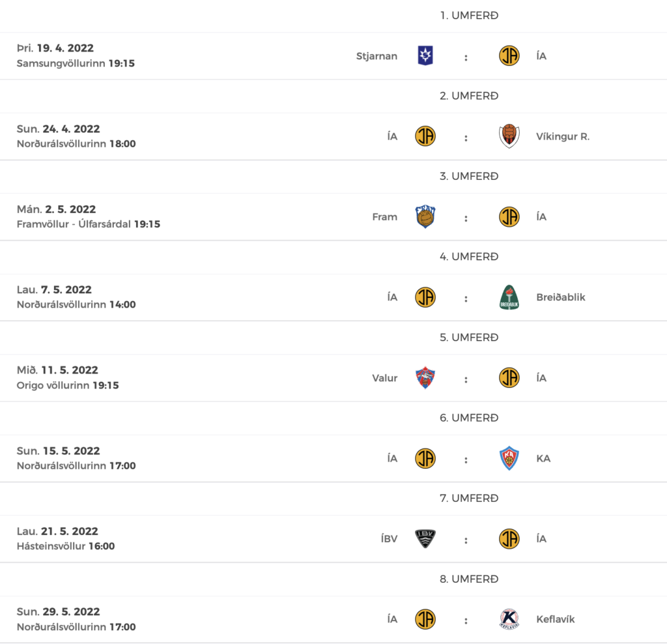Click the ÍBV club crest

pos(425,538)
